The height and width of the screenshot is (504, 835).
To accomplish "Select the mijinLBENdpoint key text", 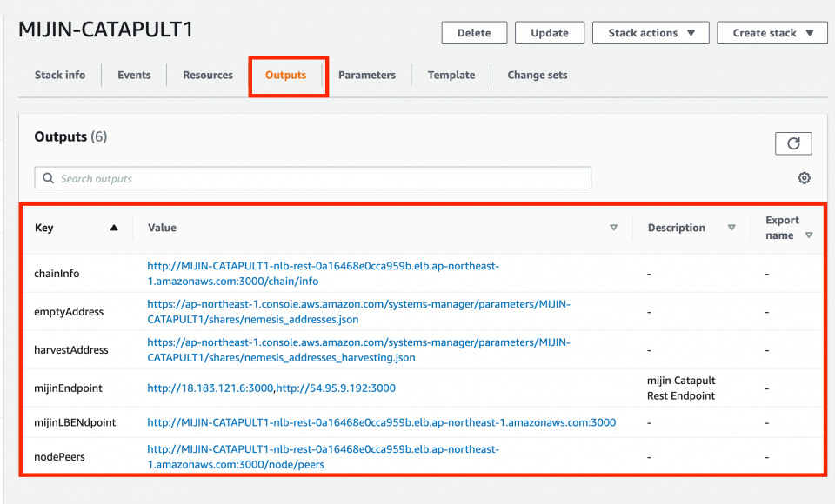I will [75, 422].
